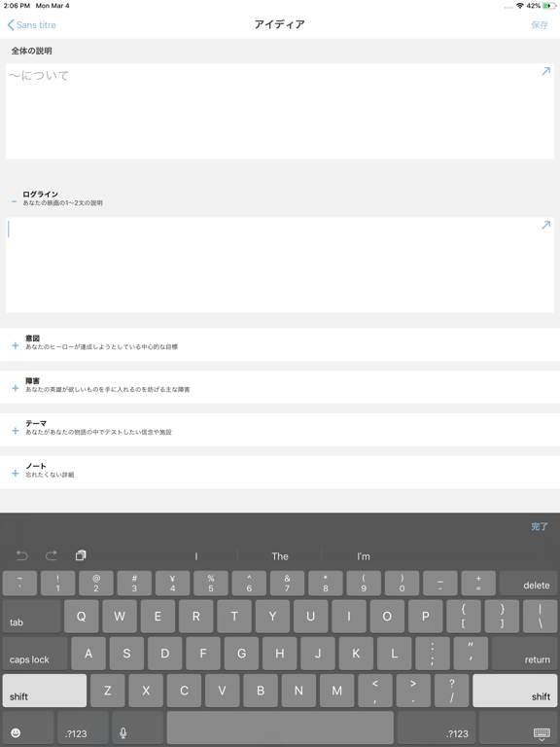Tap the L key

395,654
